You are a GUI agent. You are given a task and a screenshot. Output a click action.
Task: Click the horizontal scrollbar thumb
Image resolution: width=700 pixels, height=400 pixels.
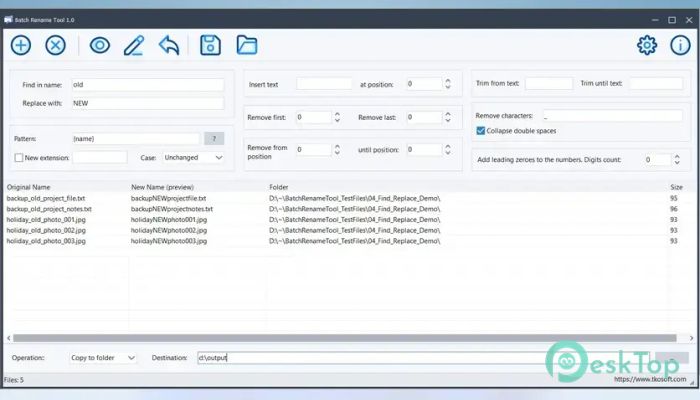click(x=345, y=338)
